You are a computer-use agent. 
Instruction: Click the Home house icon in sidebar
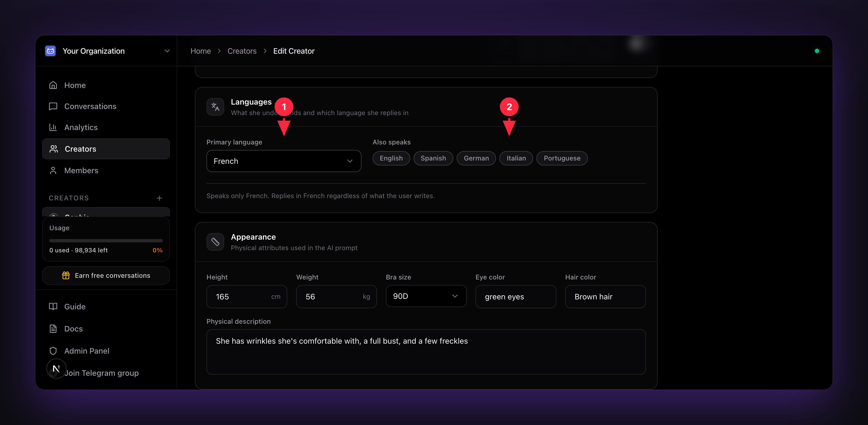click(x=53, y=85)
